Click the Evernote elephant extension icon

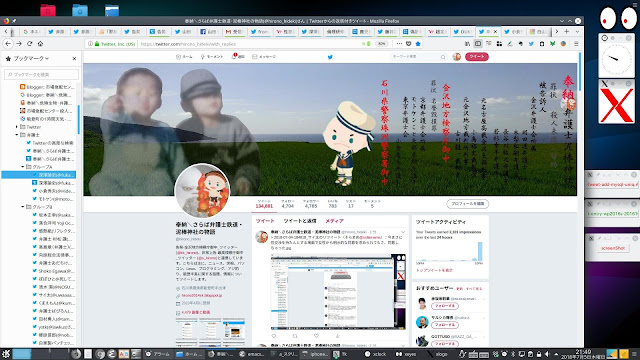click(x=520, y=44)
